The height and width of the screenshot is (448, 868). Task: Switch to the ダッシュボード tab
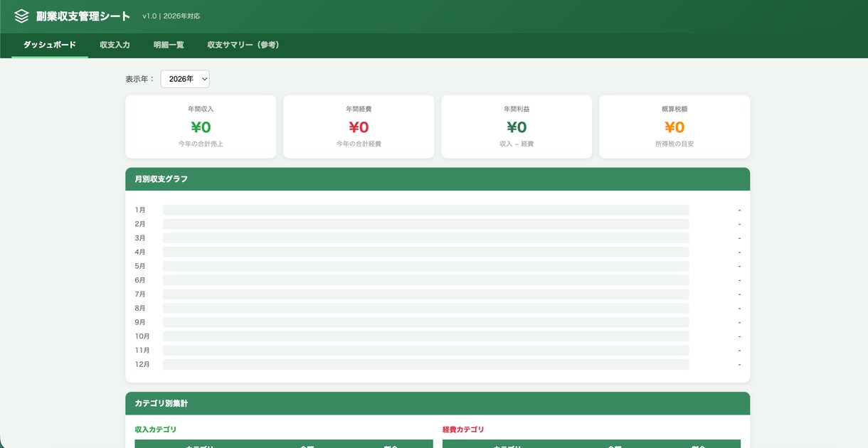point(50,45)
